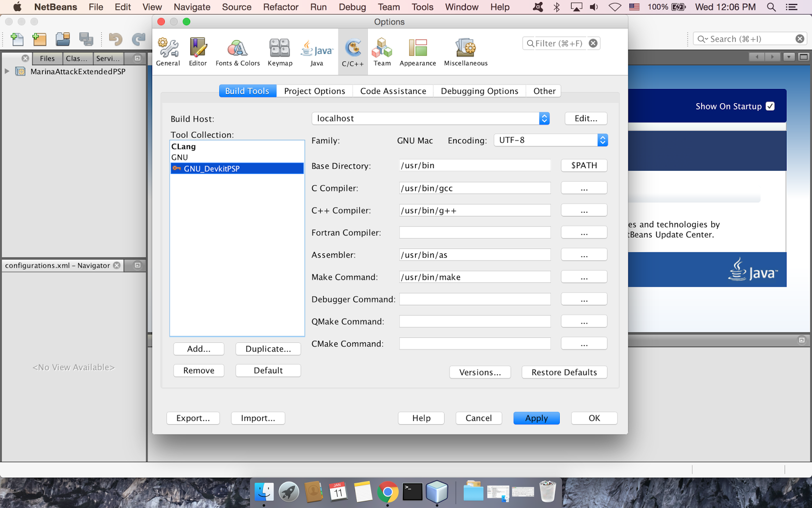Expand the MarinaAttackExtendedPSP project node

tap(7, 71)
